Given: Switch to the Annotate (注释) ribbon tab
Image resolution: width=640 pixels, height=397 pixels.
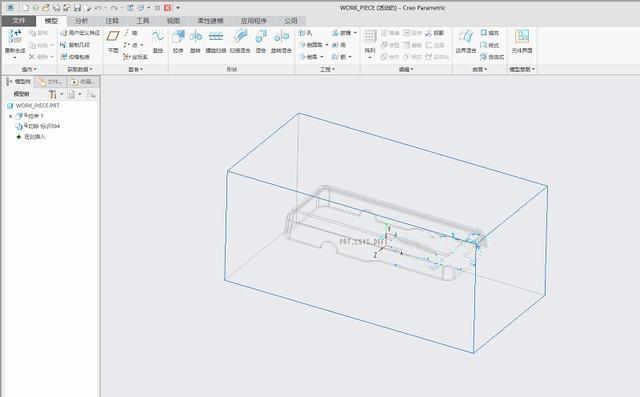Looking at the screenshot, I should tap(112, 21).
